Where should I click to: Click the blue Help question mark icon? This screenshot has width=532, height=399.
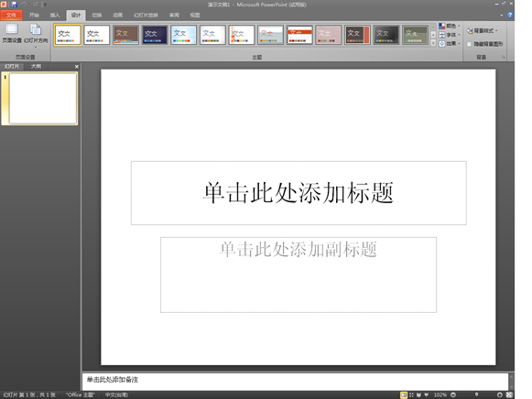[510, 15]
